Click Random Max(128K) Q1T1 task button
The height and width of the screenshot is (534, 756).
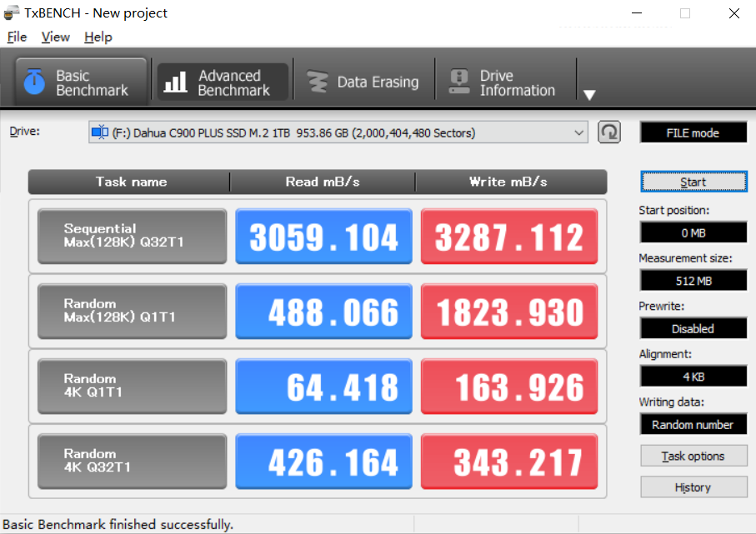pyautogui.click(x=132, y=312)
